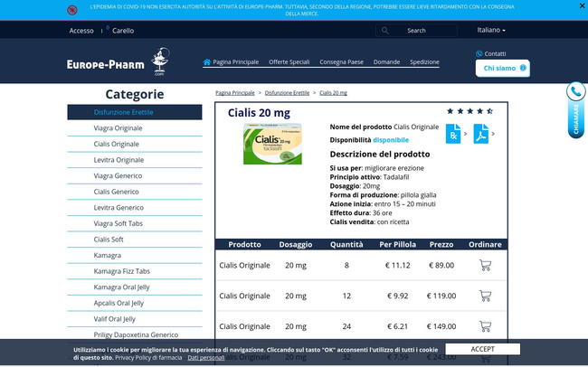Open Viagra Soft Tabs category
The image size is (588, 367).
coord(119,223)
